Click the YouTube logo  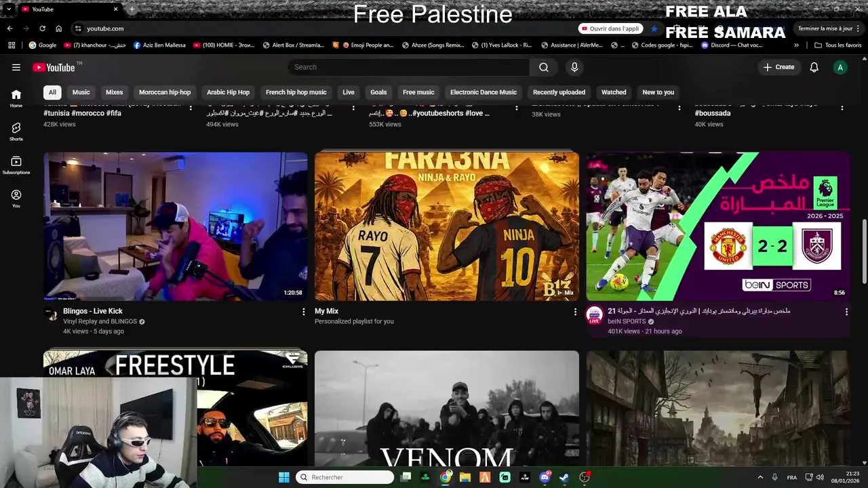54,67
